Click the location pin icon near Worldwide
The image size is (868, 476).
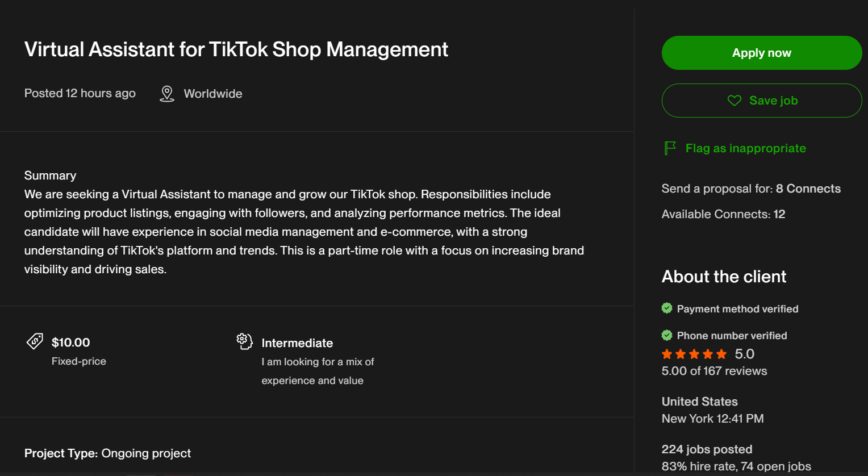pyautogui.click(x=167, y=94)
